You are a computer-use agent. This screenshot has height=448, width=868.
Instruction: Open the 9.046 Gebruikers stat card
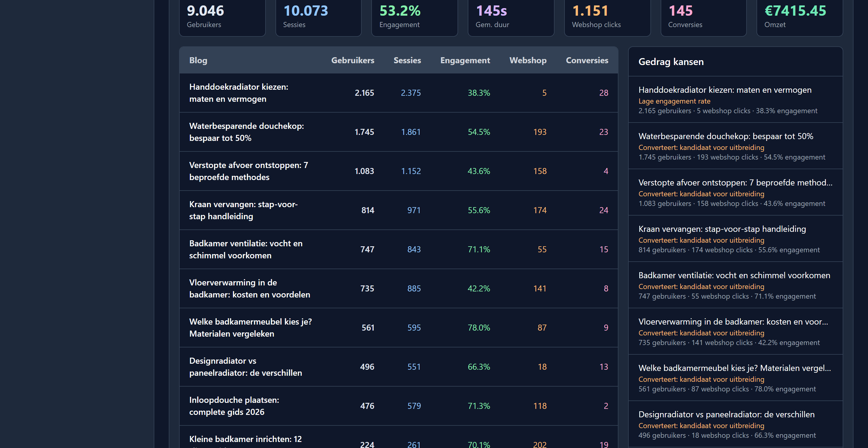tap(222, 17)
